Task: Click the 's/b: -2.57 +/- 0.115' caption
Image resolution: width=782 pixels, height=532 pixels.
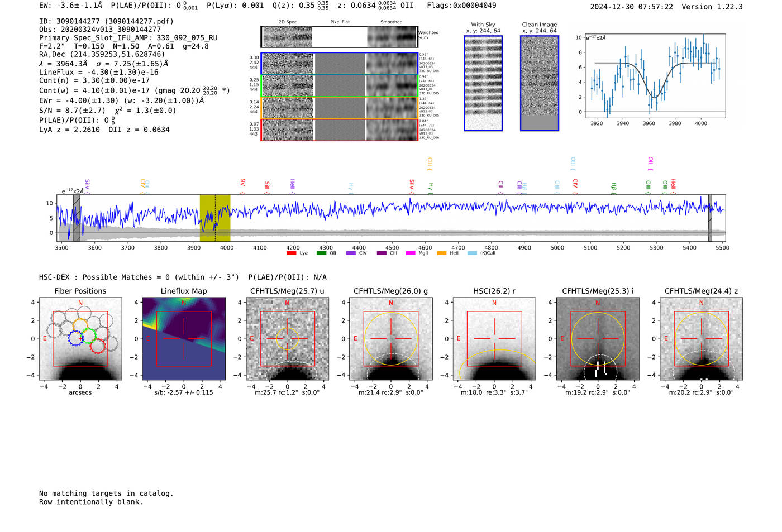Action: [x=184, y=392]
